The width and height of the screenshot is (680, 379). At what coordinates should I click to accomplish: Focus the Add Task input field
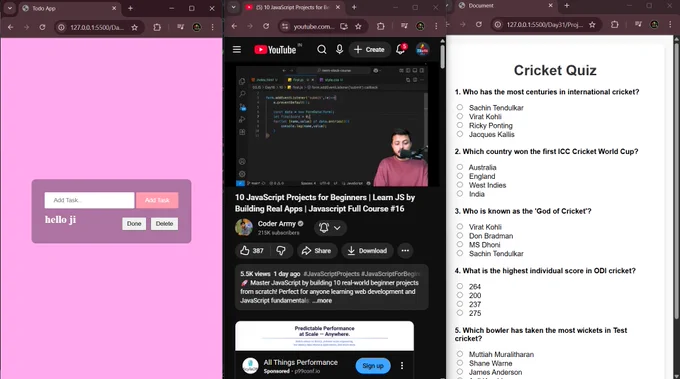pos(89,200)
